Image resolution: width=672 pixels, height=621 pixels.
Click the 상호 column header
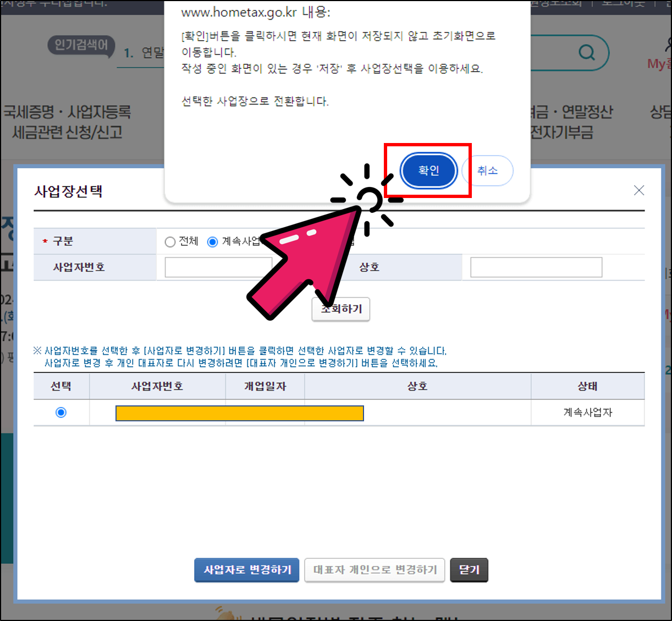[x=417, y=386]
